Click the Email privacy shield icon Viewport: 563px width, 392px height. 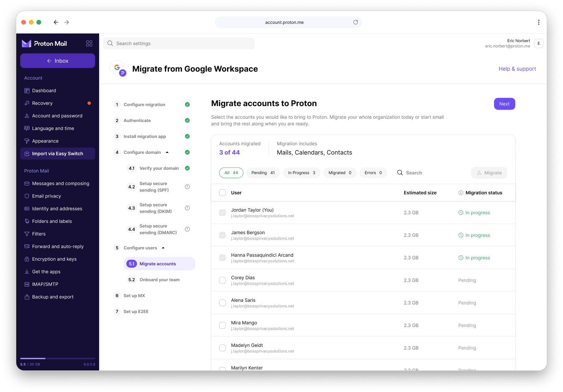(27, 196)
